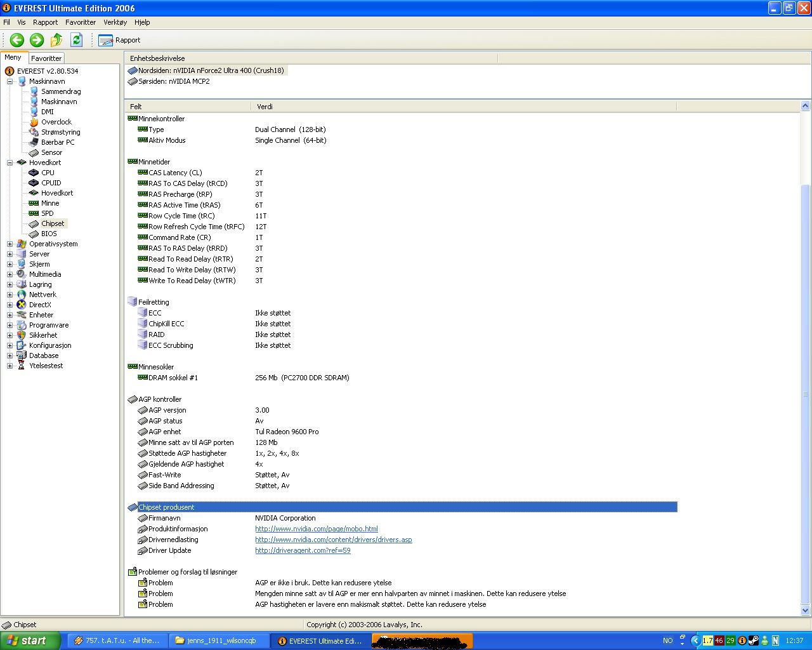The height and width of the screenshot is (650, 812).
Task: Open the driveragent.com Driver Update link
Action: (303, 550)
